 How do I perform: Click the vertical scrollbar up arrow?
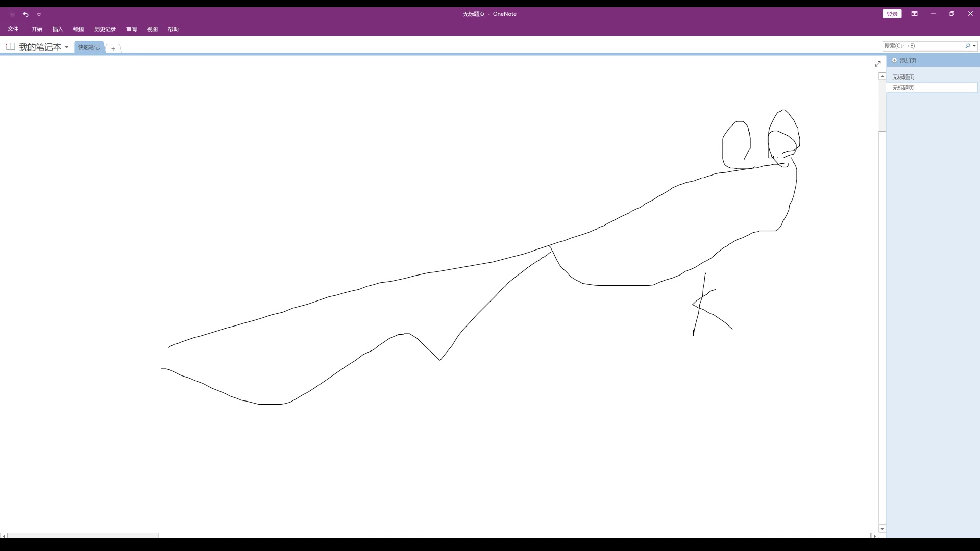(x=882, y=76)
